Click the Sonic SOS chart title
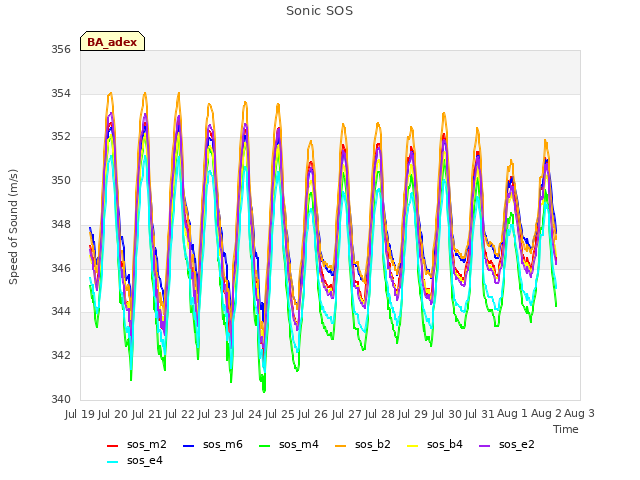Screen dimensions: 640x480 (x=320, y=11)
